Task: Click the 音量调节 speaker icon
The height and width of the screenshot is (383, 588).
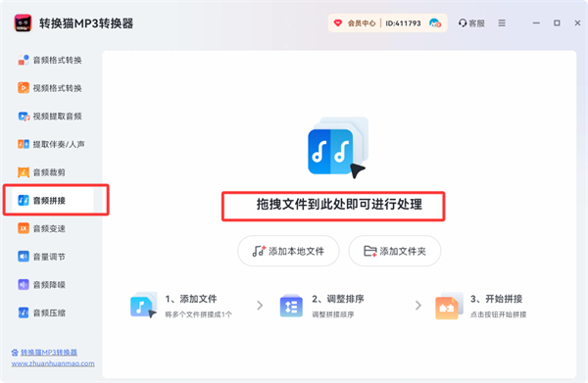Action: (x=24, y=257)
